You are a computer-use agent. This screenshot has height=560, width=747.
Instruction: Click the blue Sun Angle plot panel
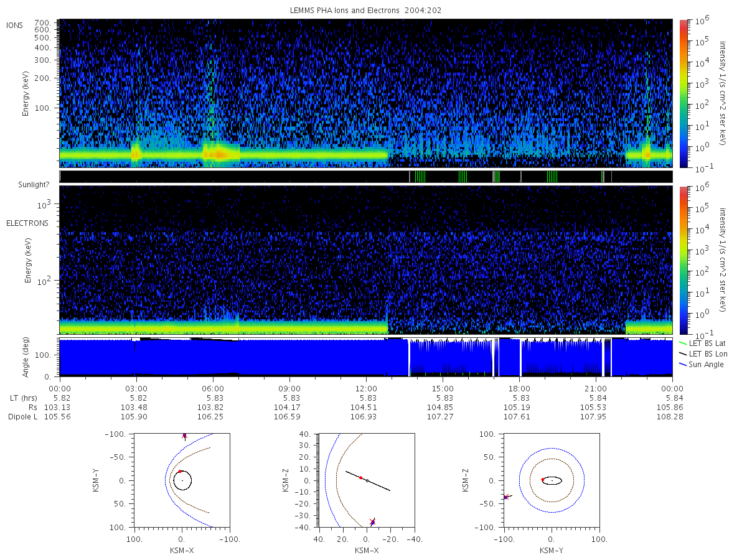pos(366,357)
